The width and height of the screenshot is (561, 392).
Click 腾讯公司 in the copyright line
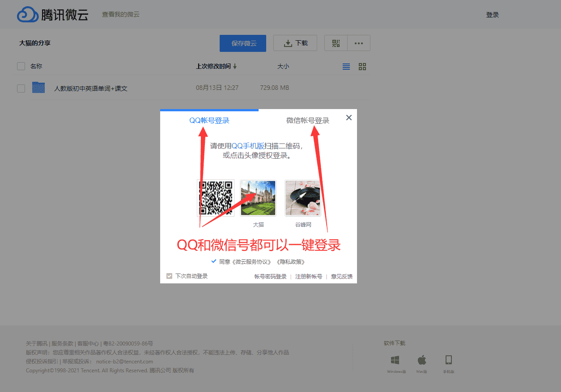[x=160, y=371]
